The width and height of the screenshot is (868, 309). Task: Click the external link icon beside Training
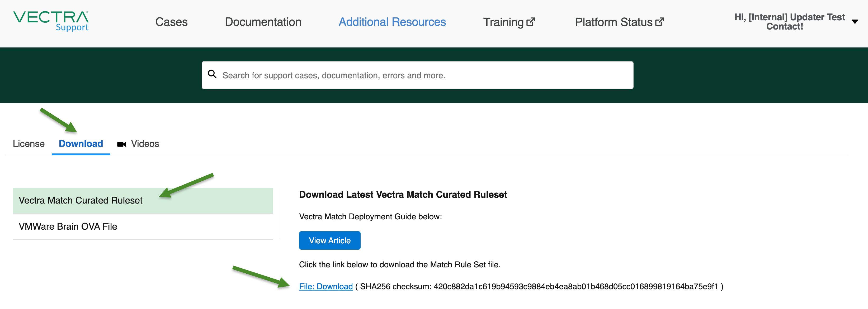point(531,22)
